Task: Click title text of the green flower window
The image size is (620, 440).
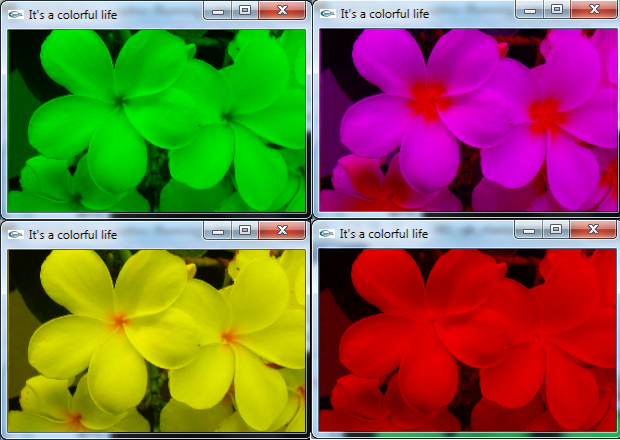Action: point(73,15)
